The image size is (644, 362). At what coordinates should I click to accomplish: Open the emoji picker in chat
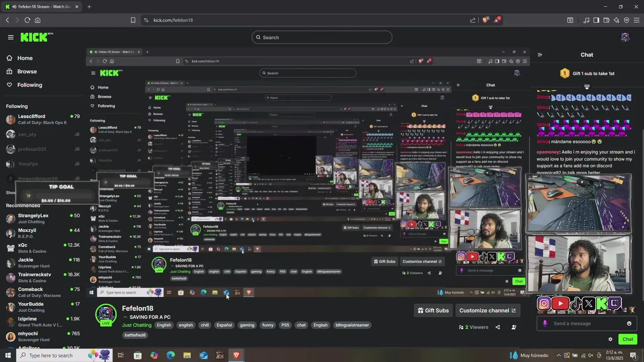click(x=629, y=323)
